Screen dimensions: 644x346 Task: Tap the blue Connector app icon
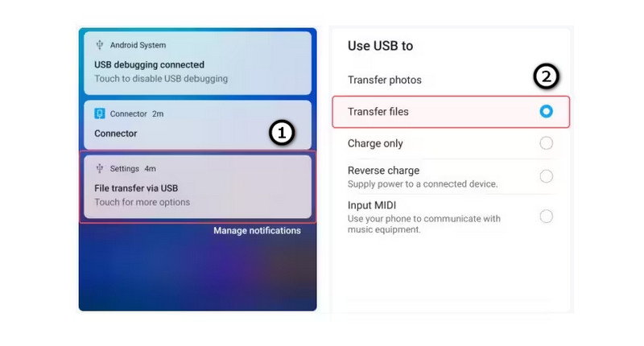[99, 113]
